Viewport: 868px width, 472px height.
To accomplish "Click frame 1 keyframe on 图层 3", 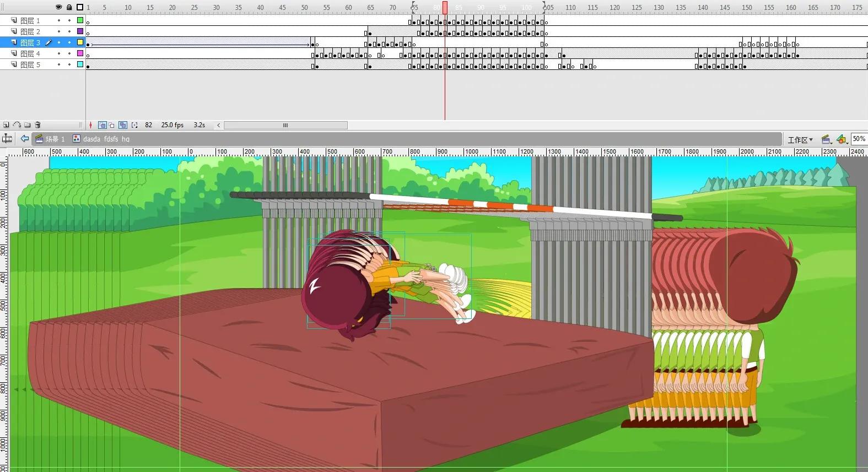I will coord(88,44).
